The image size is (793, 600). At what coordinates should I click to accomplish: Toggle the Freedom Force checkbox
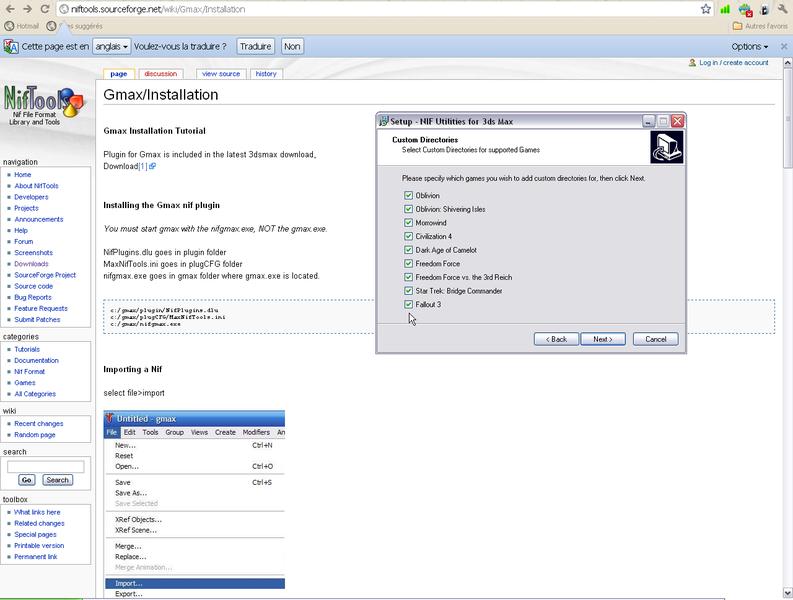coord(408,264)
